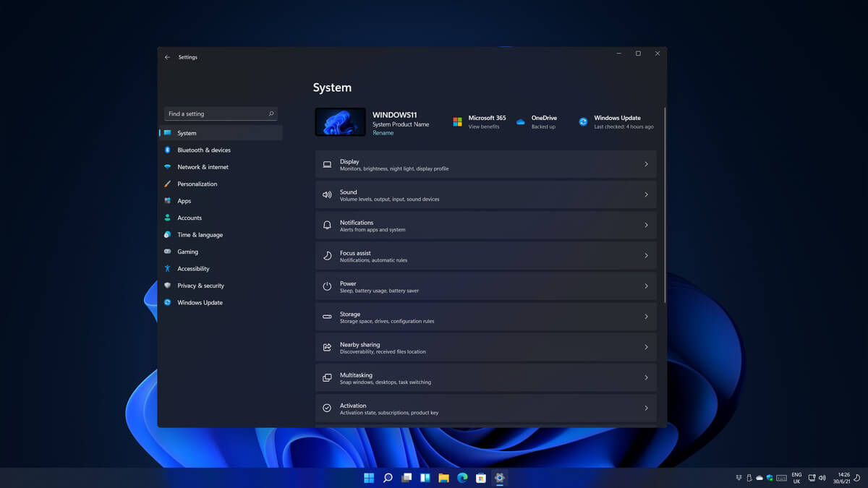The height and width of the screenshot is (488, 868).
Task: Expand Display settings chevron
Action: 646,165
